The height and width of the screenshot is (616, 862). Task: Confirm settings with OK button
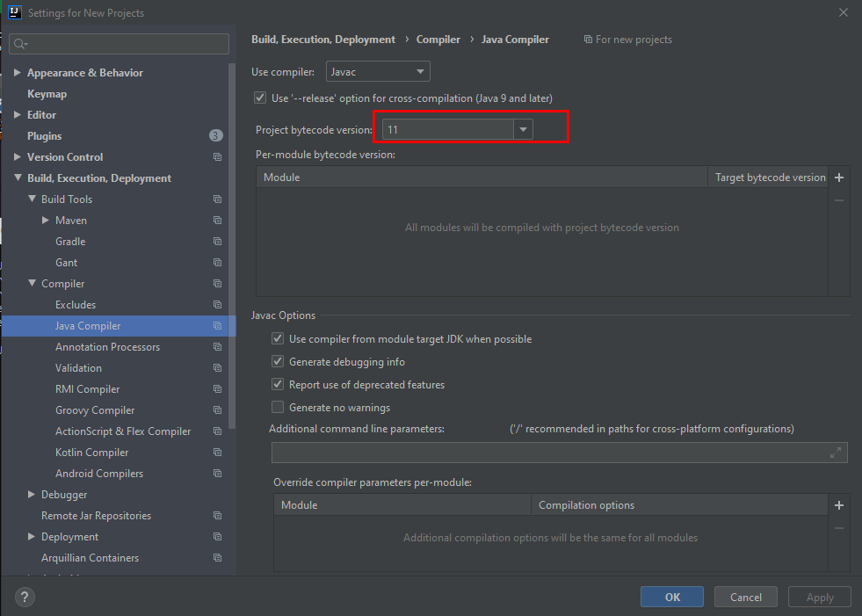pos(672,597)
